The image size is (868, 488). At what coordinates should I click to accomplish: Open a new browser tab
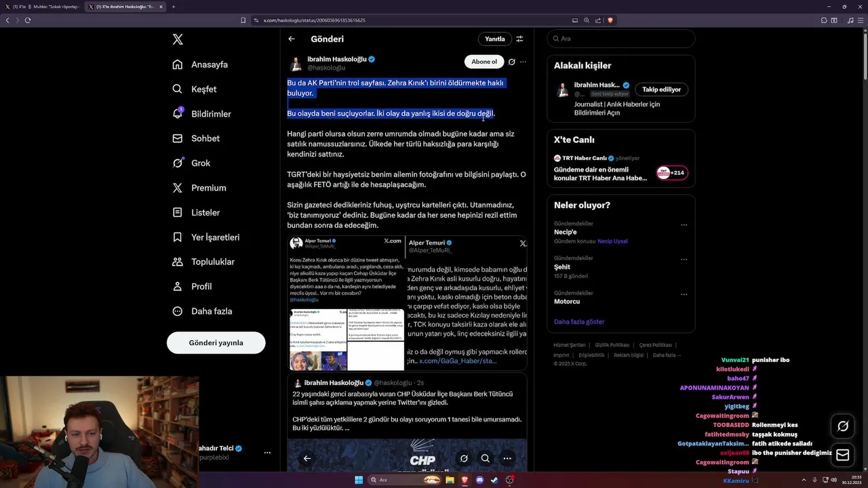pos(174,7)
